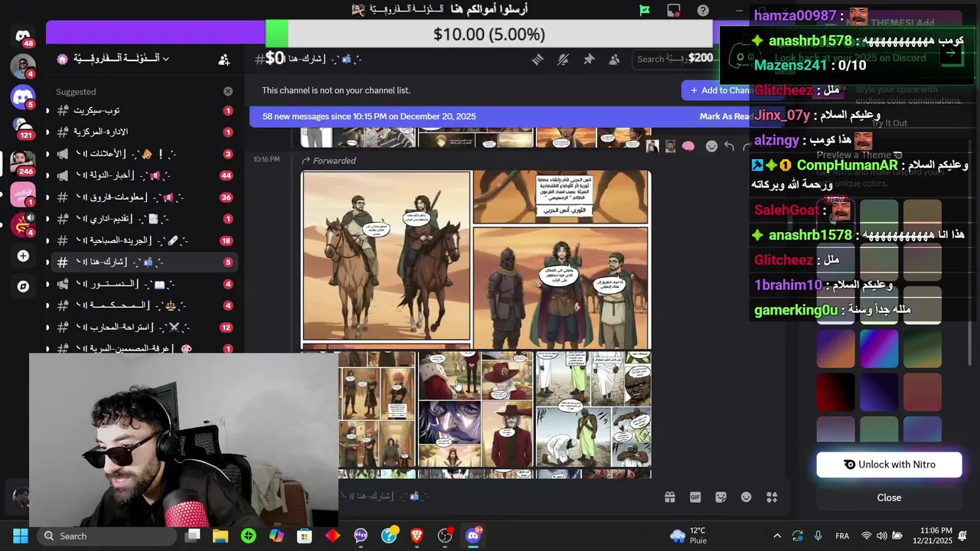Open the knight and two men comic panel
The width and height of the screenshot is (980, 551).
(x=561, y=288)
